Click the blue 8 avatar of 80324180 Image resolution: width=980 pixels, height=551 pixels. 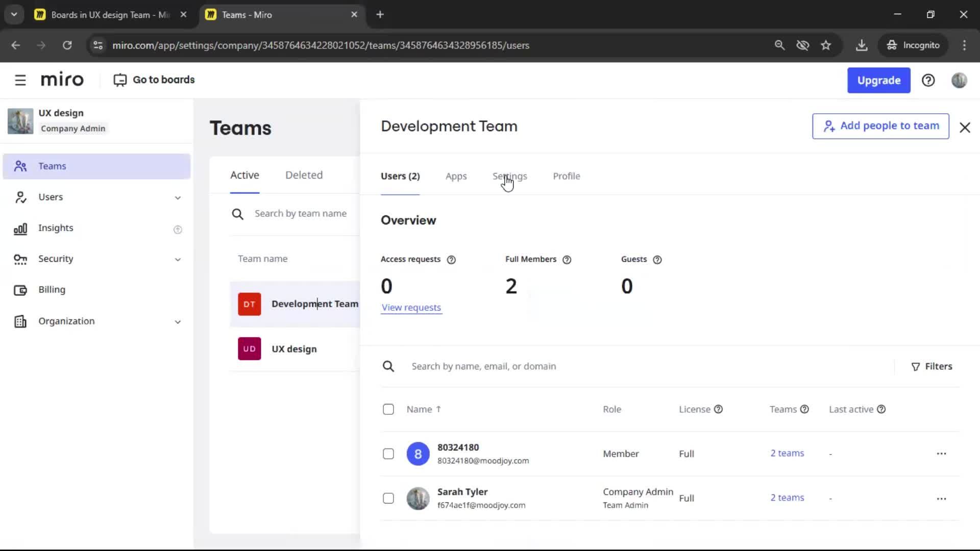tap(418, 454)
